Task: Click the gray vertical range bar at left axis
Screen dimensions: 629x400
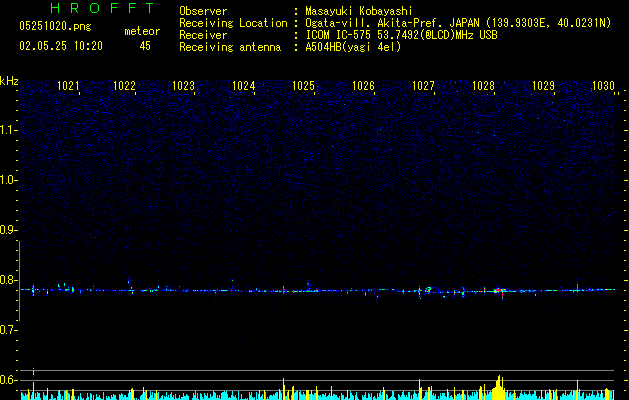Action: (x=19, y=280)
